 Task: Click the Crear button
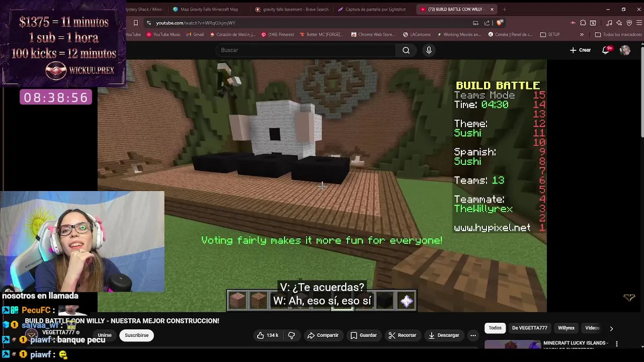581,50
